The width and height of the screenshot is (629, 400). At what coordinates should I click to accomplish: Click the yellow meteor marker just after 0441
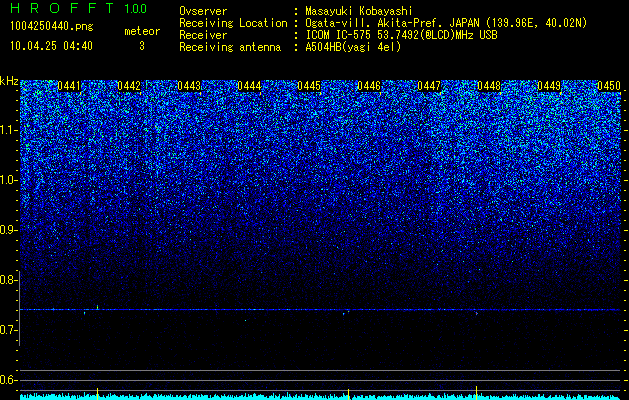(x=97, y=394)
